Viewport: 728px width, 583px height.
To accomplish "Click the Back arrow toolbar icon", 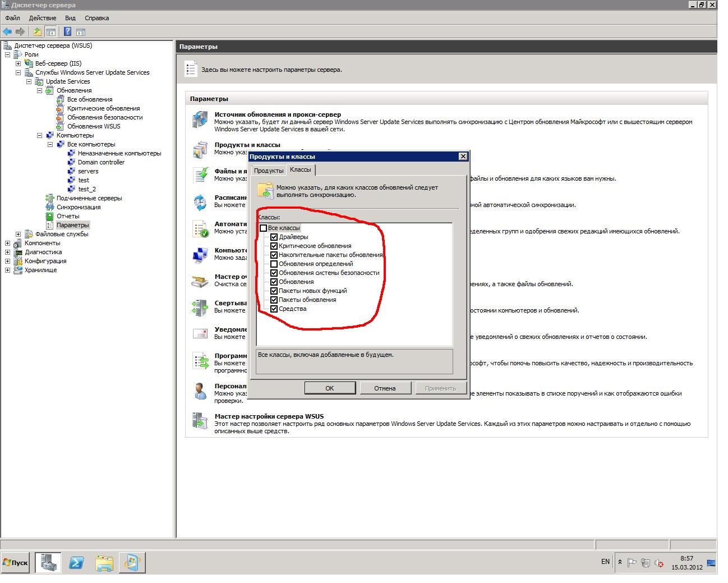I will pos(7,32).
